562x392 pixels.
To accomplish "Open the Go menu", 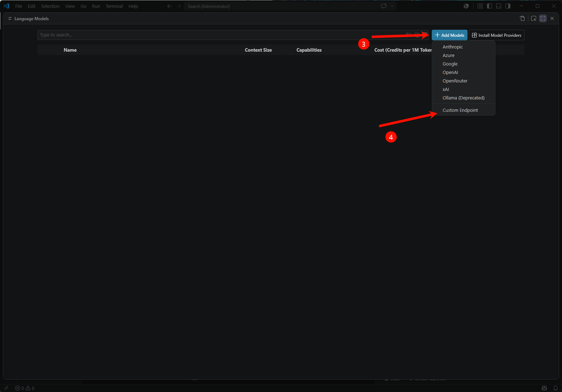I will (84, 6).
